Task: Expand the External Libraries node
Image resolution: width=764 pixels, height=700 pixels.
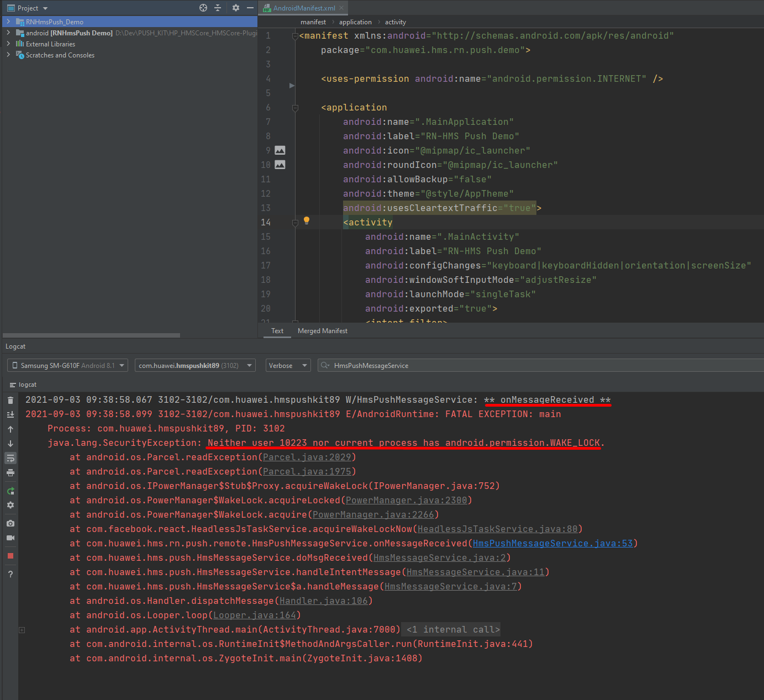Action: click(8, 44)
